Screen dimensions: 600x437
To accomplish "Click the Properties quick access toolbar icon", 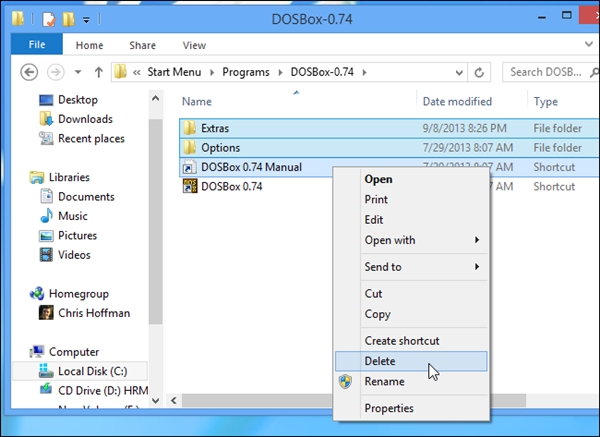I will click(49, 19).
